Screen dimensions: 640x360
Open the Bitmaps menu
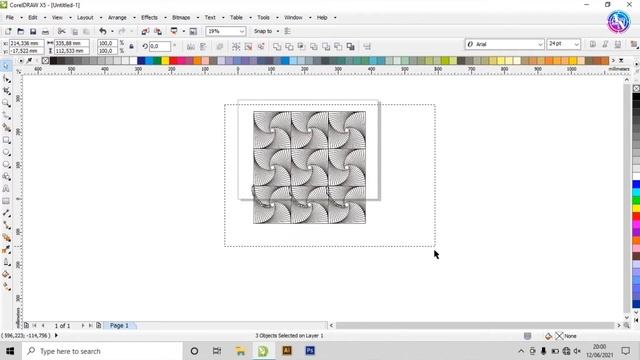click(181, 18)
